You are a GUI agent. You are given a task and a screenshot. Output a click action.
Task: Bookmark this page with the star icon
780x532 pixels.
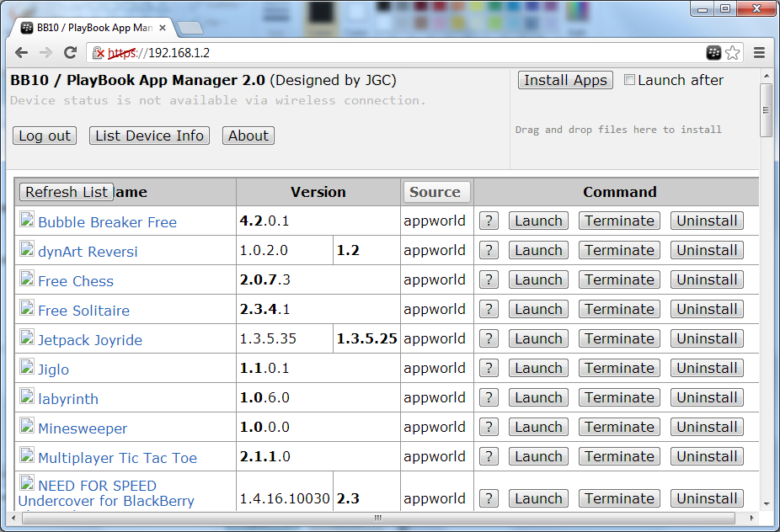point(732,53)
